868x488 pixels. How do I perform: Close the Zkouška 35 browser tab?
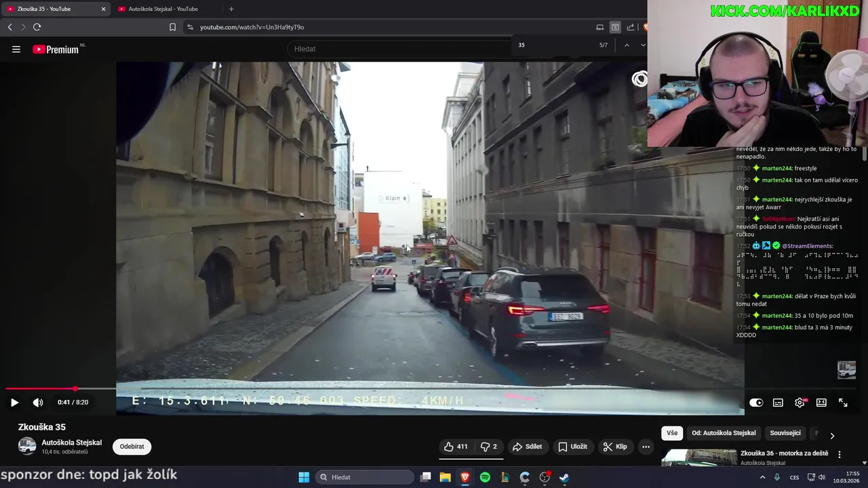point(103,9)
